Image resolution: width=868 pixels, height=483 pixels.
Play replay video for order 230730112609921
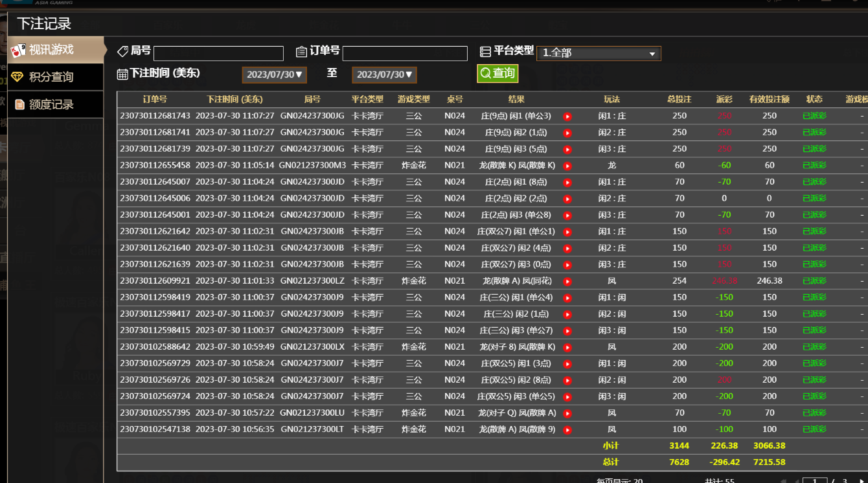coord(567,282)
